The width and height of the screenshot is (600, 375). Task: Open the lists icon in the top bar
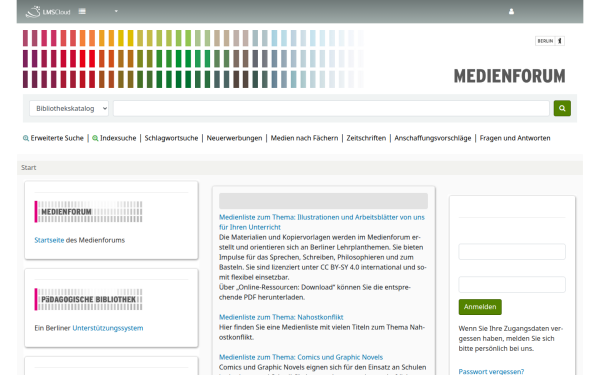(82, 11)
